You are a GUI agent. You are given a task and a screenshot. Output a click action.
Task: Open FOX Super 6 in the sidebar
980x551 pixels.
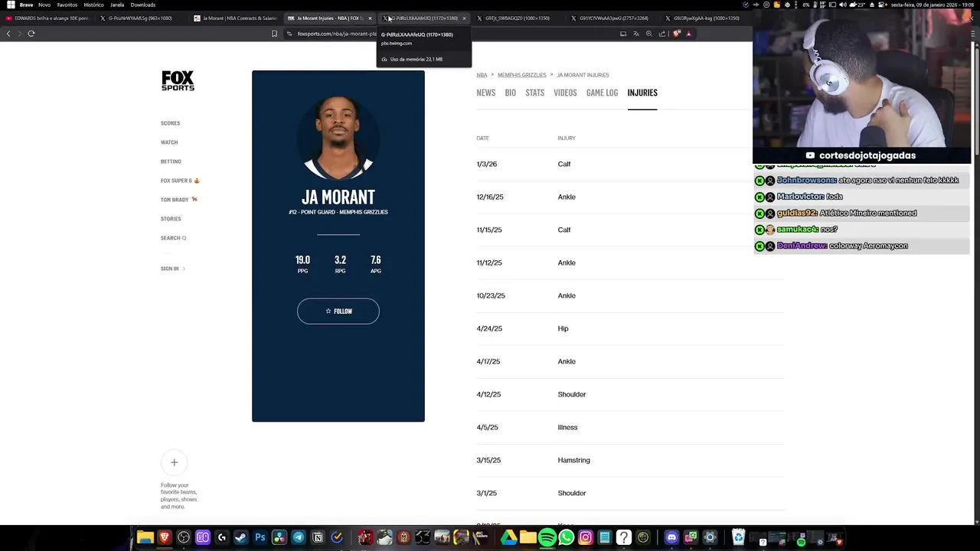[180, 181]
